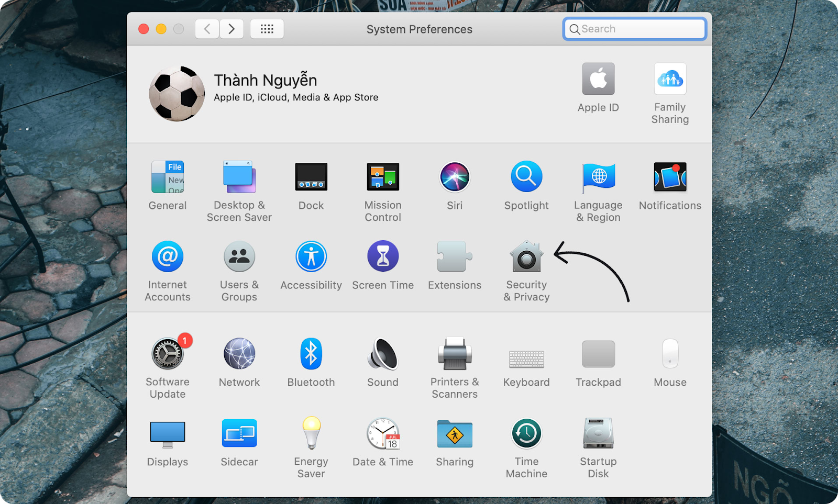Screen dimensions: 838x504
Task: Close the System Preferences window
Action: click(144, 29)
